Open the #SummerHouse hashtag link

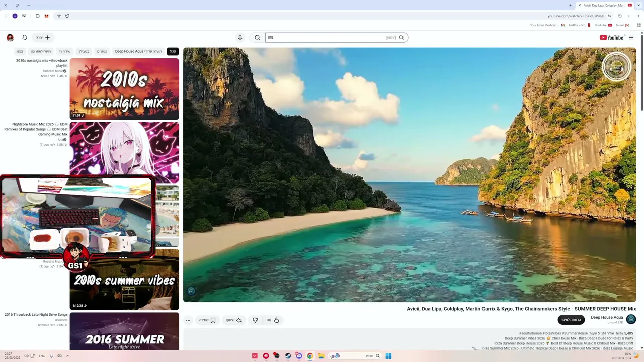click(575, 333)
